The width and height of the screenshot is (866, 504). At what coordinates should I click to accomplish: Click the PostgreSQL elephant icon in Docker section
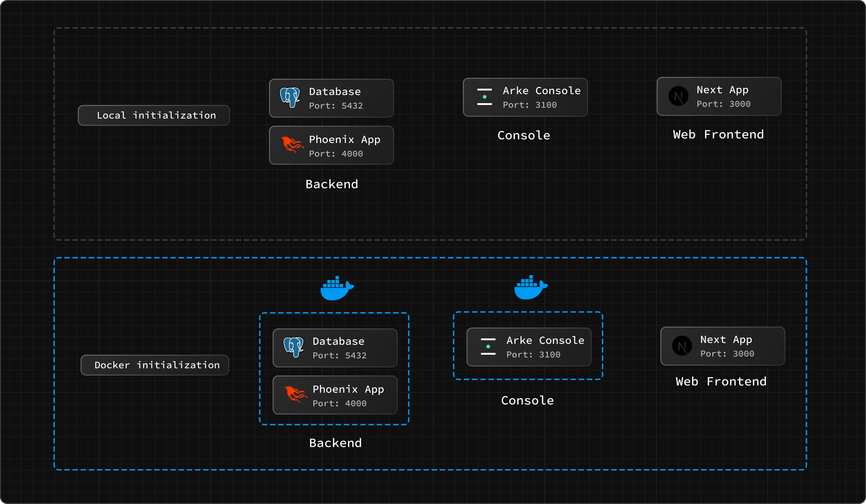pyautogui.click(x=293, y=347)
